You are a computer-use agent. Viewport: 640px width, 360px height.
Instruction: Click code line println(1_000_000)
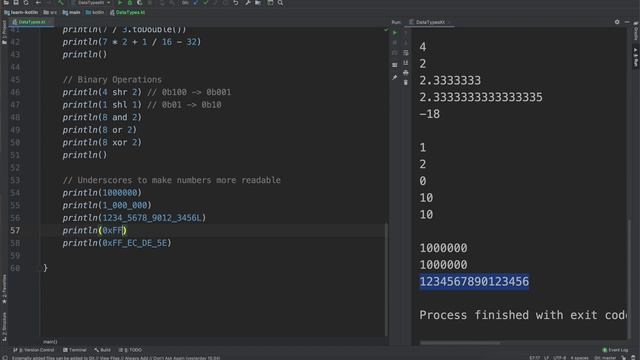[x=107, y=205]
